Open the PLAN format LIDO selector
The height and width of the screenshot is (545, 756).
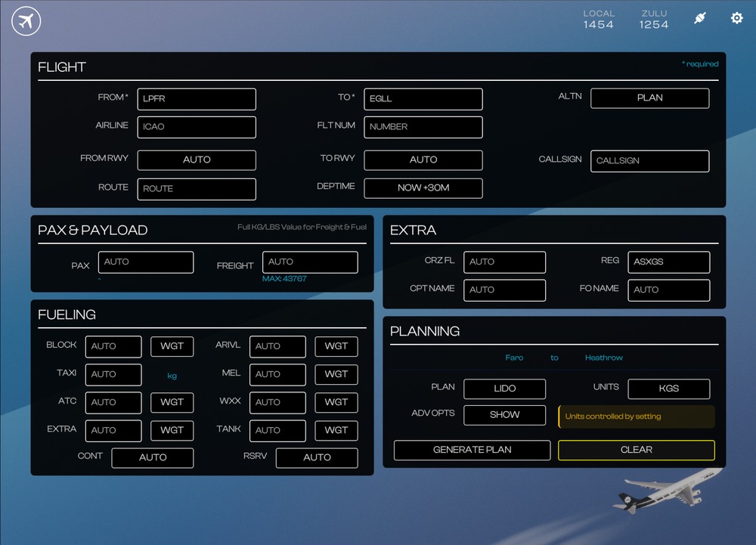pyautogui.click(x=504, y=389)
